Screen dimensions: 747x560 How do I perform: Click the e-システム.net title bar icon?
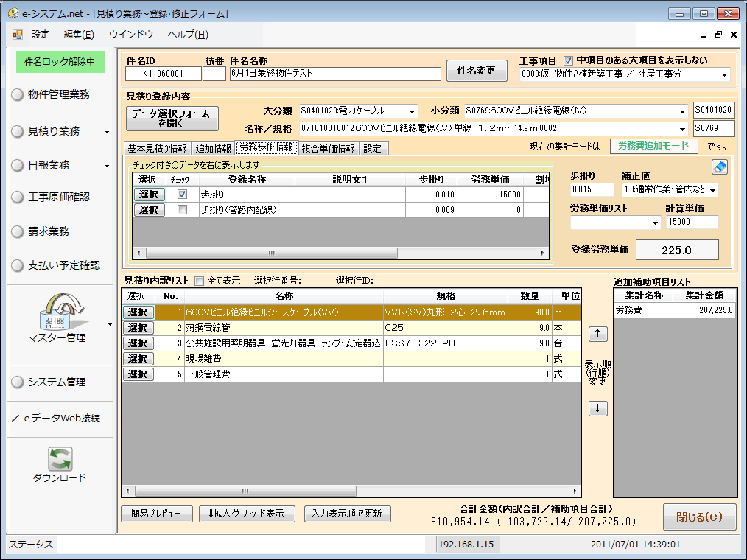point(13,13)
